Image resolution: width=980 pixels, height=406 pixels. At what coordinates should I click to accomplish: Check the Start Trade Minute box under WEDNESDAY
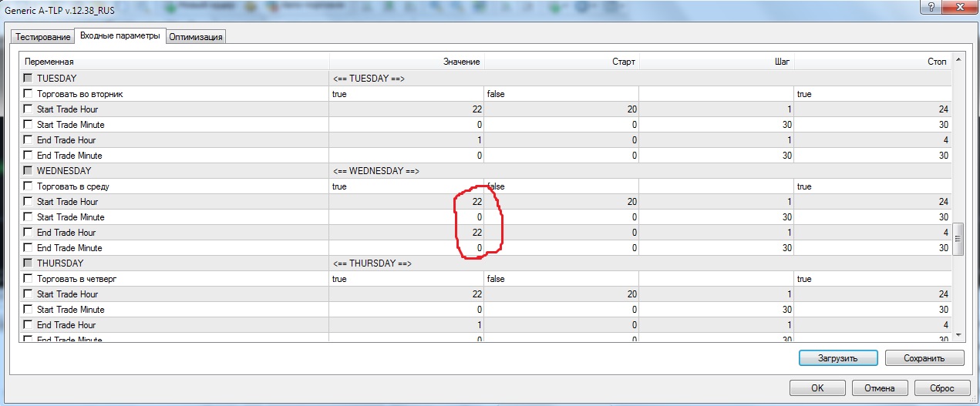29,217
